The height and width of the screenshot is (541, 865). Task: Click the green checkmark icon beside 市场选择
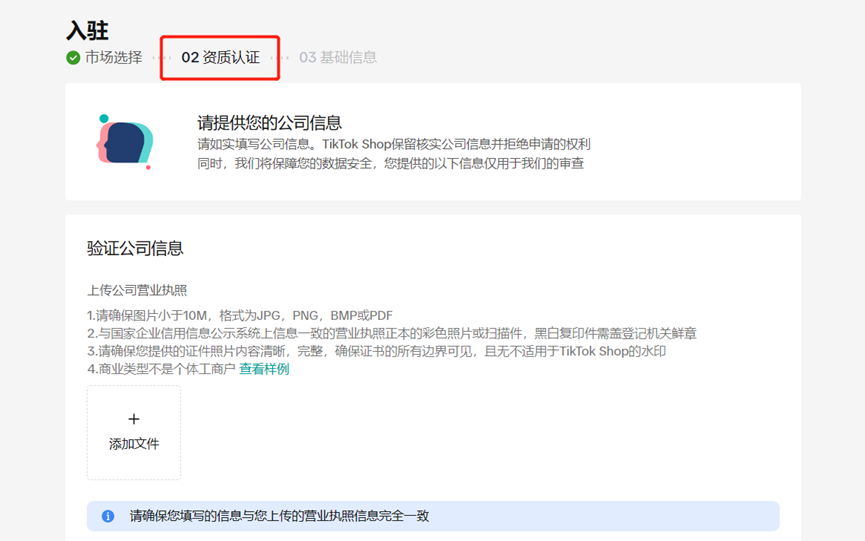(x=73, y=57)
